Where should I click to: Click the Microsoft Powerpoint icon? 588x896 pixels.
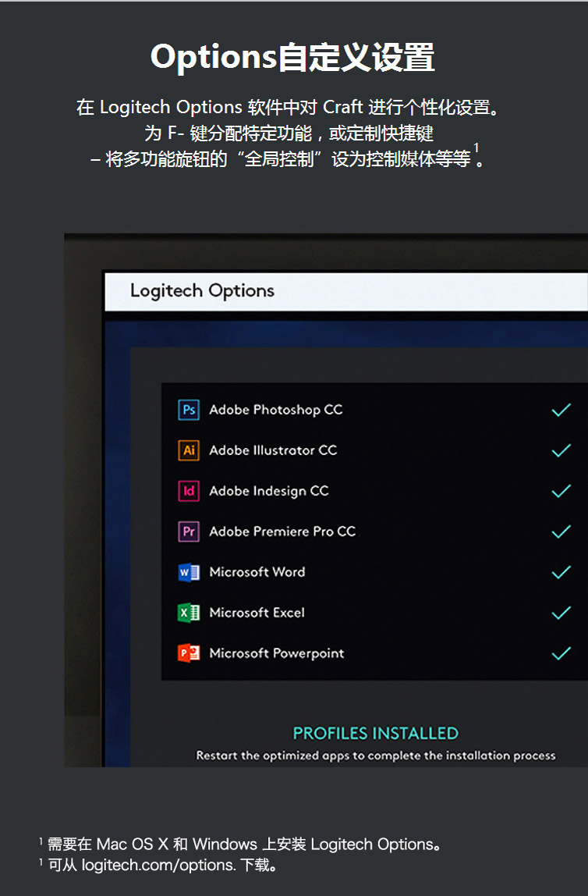pos(189,653)
